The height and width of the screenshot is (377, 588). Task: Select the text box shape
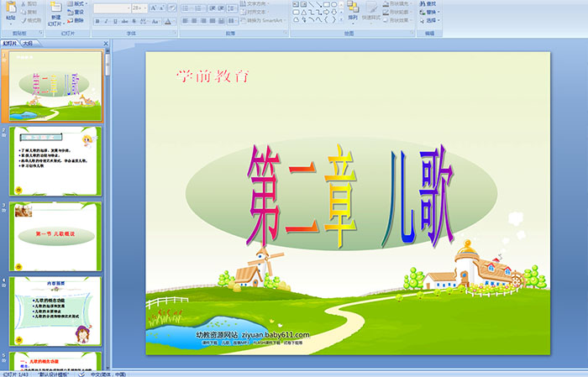[296, 4]
